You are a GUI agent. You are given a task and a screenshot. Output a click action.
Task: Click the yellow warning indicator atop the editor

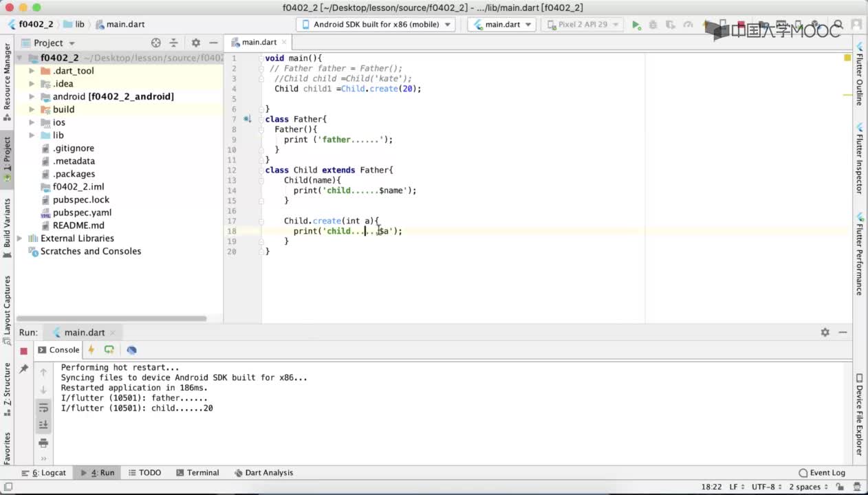coord(847,58)
